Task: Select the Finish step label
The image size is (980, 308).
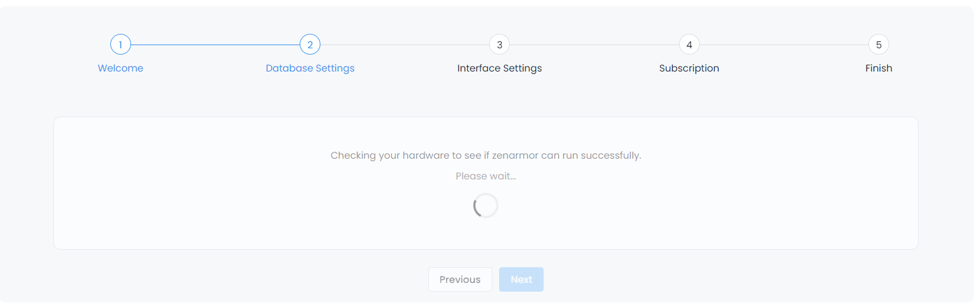Action: (x=878, y=68)
